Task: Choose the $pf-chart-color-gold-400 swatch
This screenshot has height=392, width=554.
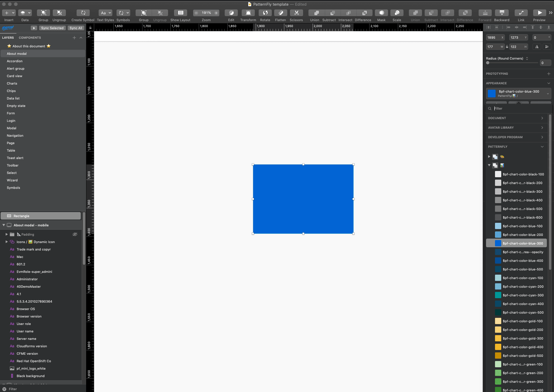Action: click(x=523, y=347)
